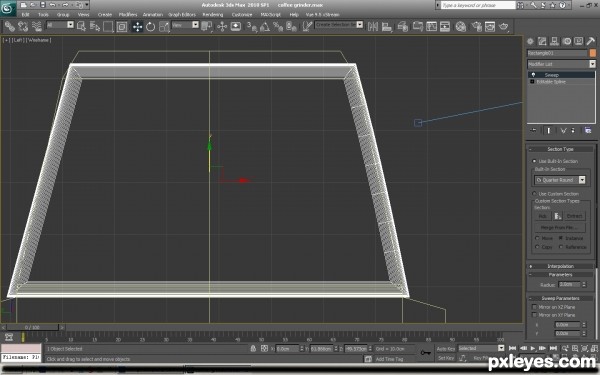Click Align tool in main toolbar

click(387, 26)
